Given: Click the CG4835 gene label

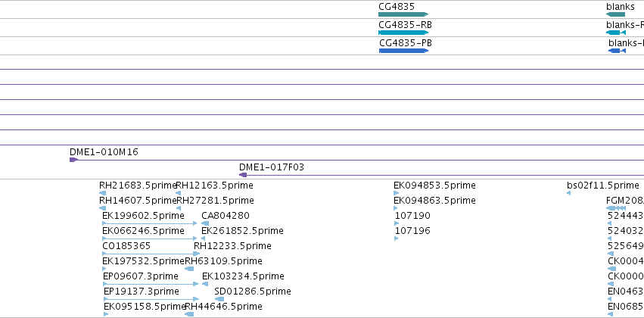Looking at the screenshot, I should coord(397,7).
